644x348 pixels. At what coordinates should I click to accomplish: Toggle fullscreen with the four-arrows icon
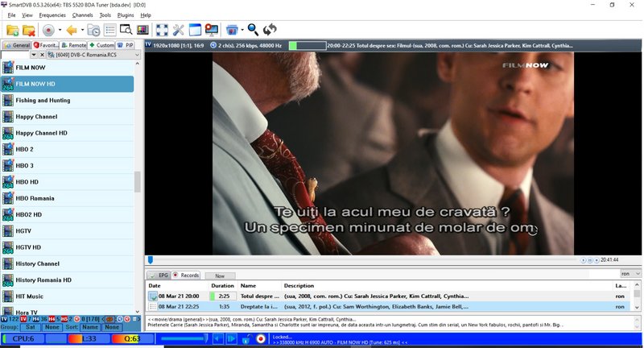162,30
